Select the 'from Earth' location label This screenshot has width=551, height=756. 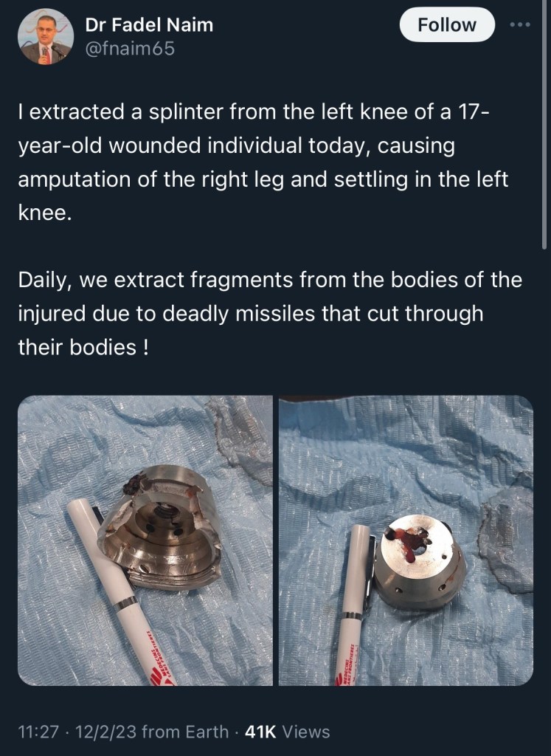pyautogui.click(x=185, y=732)
